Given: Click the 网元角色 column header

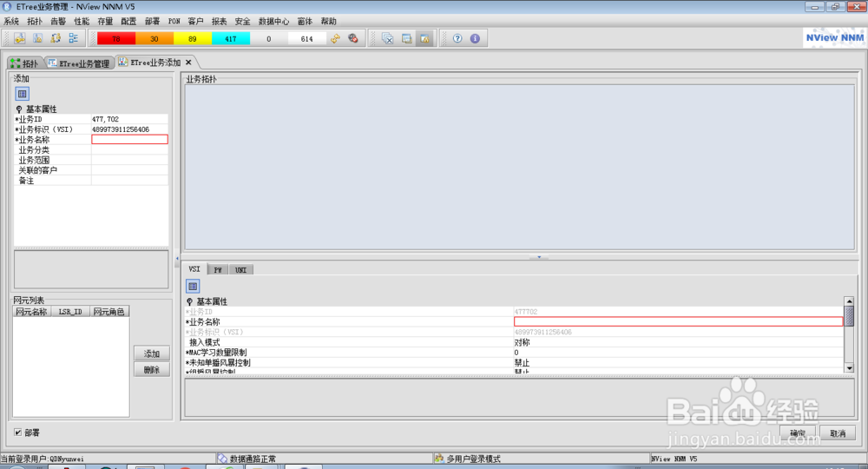Looking at the screenshot, I should click(109, 312).
